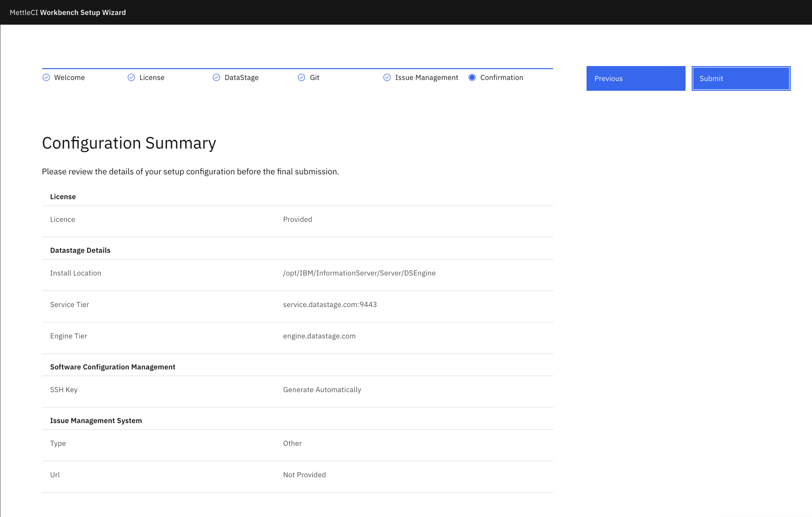The image size is (812, 517).
Task: Click the License step checkmark icon
Action: tap(131, 78)
